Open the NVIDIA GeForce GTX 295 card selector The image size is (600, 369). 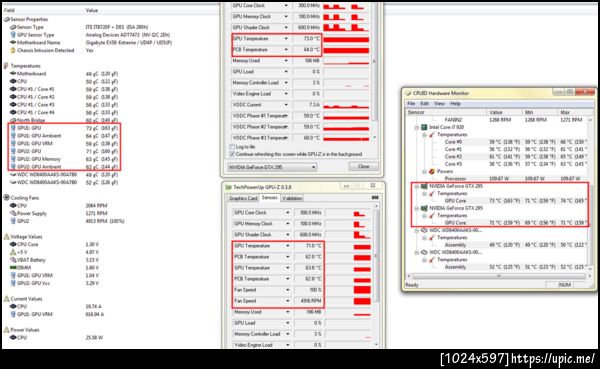272,167
